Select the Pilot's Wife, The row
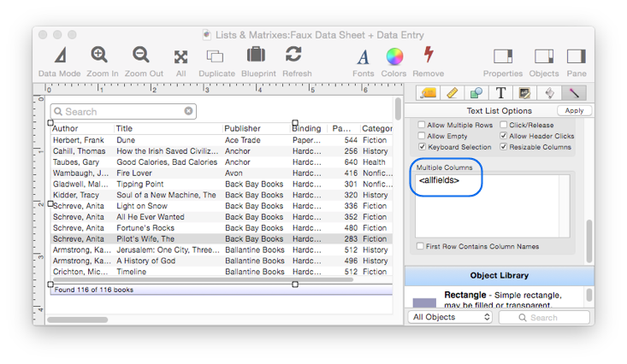This screenshot has height=364, width=627. 222,239
